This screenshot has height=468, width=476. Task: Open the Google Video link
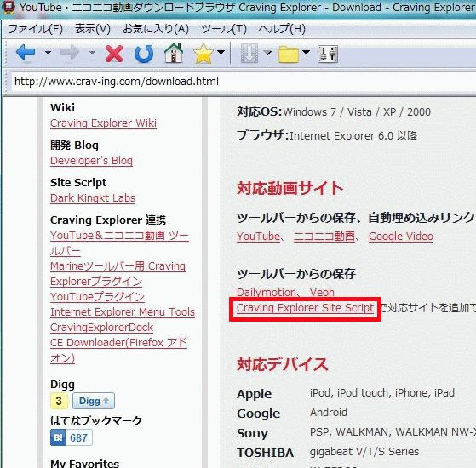(x=401, y=237)
